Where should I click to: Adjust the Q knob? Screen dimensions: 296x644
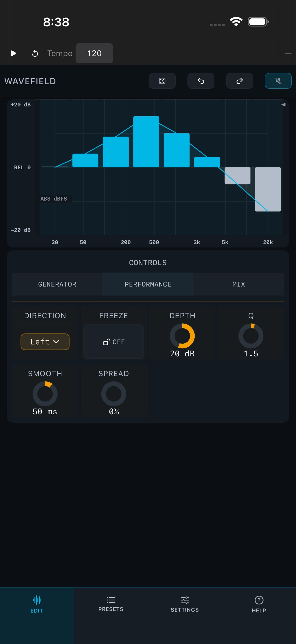[251, 336]
